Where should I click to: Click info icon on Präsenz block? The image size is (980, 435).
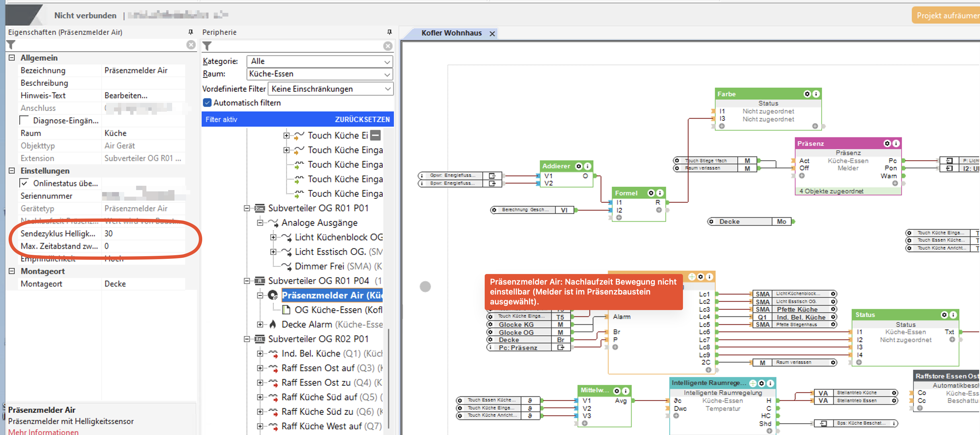(895, 143)
